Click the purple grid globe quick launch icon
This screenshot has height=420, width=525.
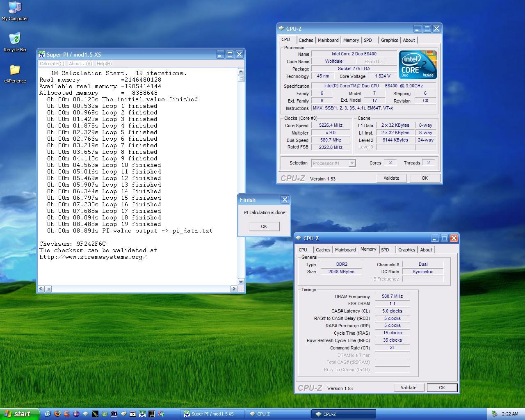pyautogui.click(x=76, y=414)
